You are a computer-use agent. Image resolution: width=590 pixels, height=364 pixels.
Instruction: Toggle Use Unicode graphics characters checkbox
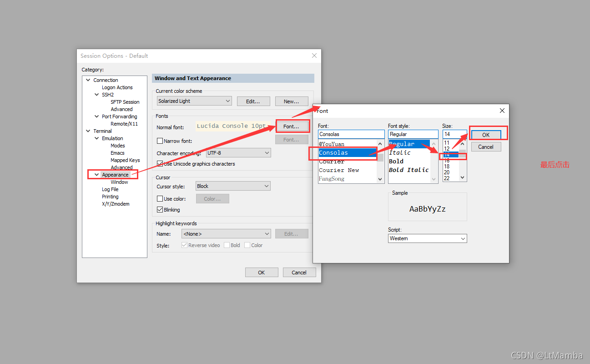click(x=160, y=164)
